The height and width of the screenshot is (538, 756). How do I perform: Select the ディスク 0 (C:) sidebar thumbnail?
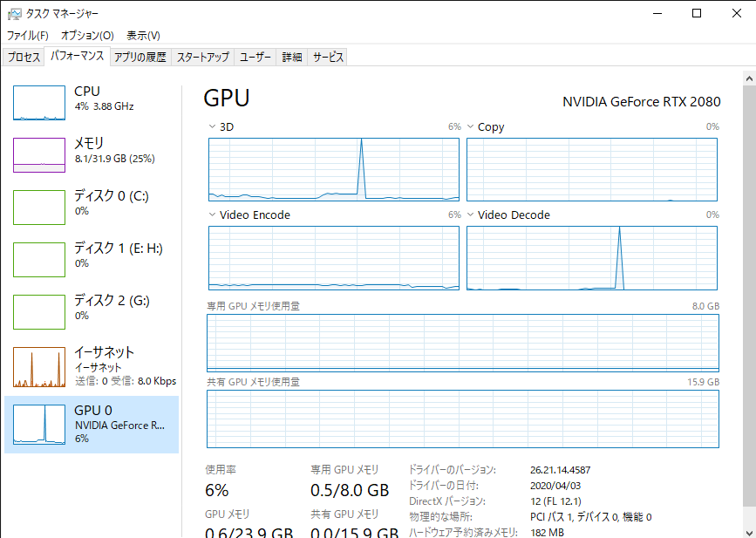pos(39,208)
